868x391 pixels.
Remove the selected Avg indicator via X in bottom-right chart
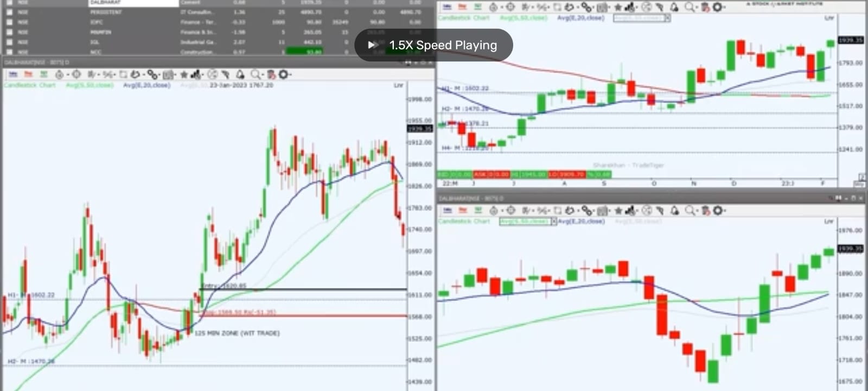554,222
